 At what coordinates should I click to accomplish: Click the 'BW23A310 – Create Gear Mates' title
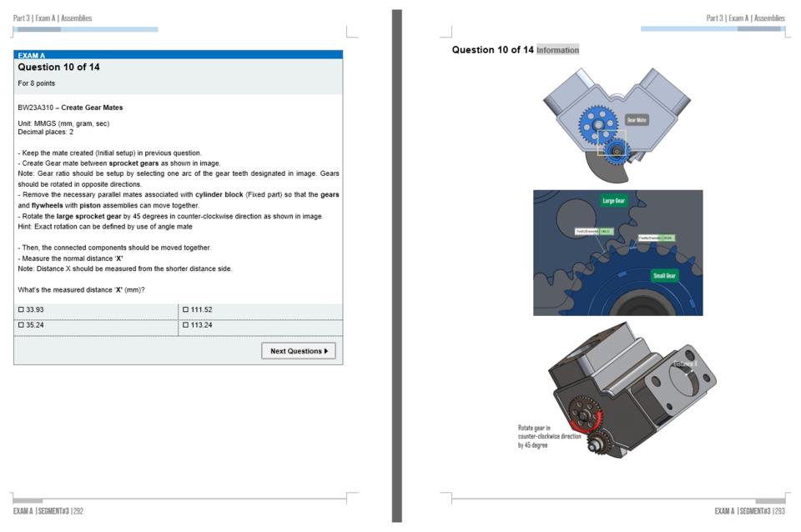70,108
